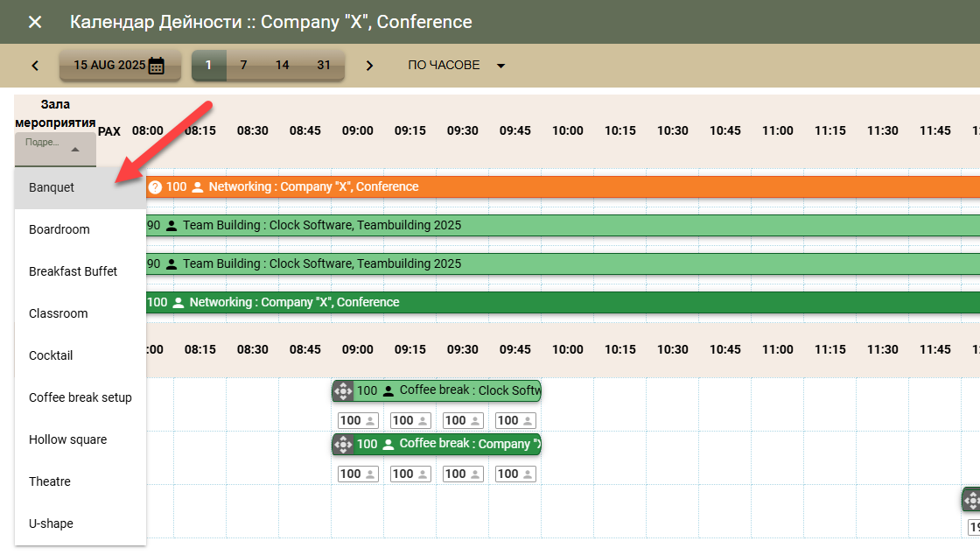Open the orange Networking Company "X" event bar
This screenshot has height=555, width=980.
click(x=563, y=186)
